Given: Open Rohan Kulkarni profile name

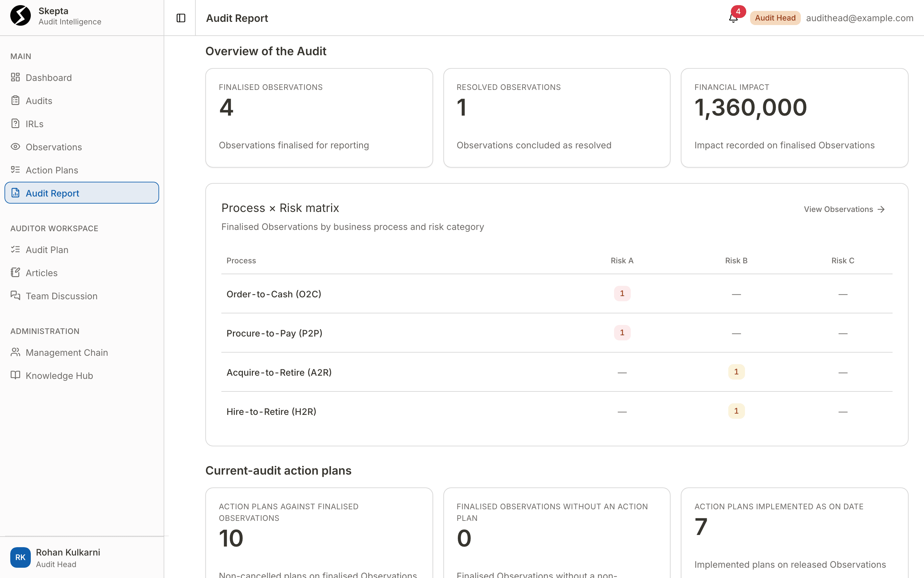Looking at the screenshot, I should 68,552.
